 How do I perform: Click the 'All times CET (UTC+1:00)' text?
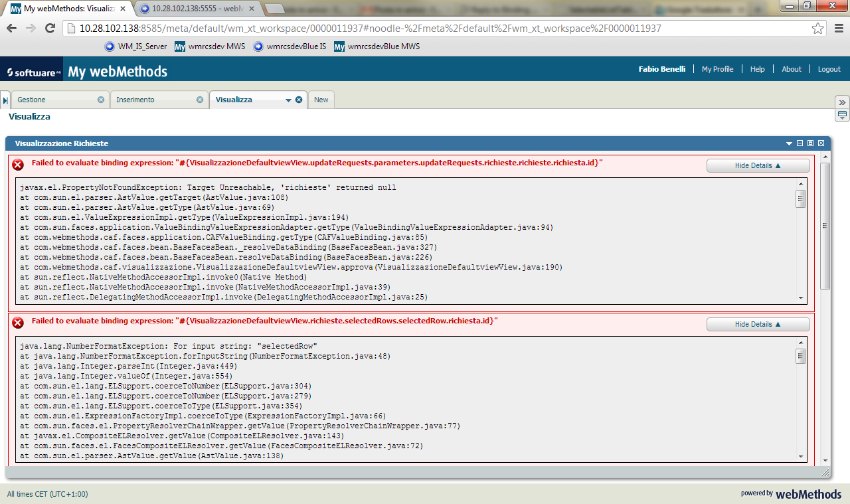click(x=47, y=494)
